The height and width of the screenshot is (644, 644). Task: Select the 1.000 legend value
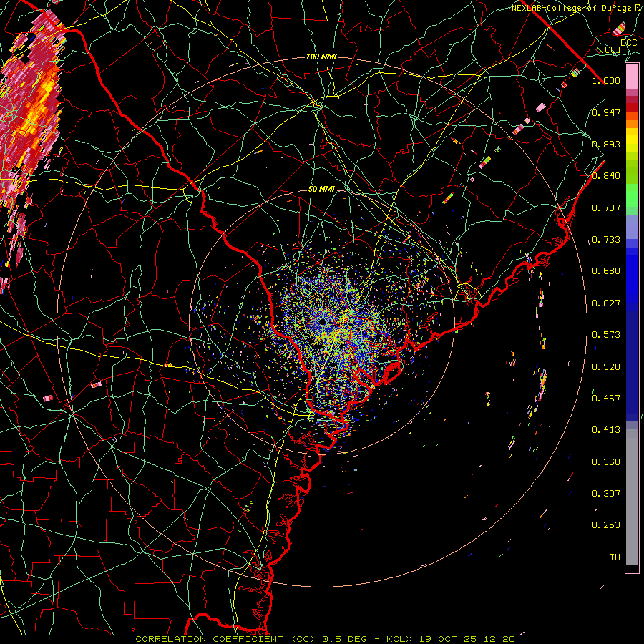point(606,80)
